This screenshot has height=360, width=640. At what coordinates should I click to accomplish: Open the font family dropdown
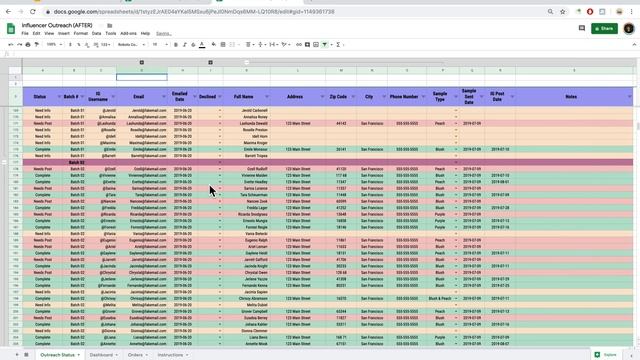pos(131,44)
